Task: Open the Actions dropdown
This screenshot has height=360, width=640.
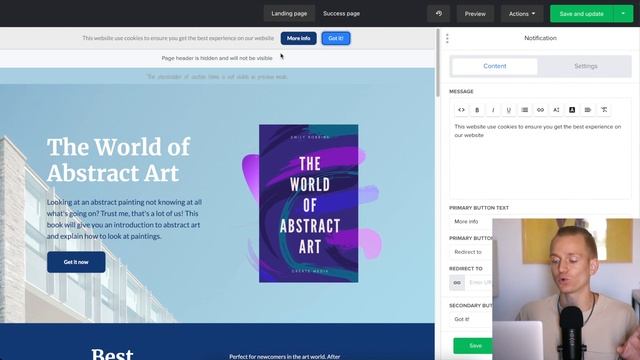Action: (522, 14)
